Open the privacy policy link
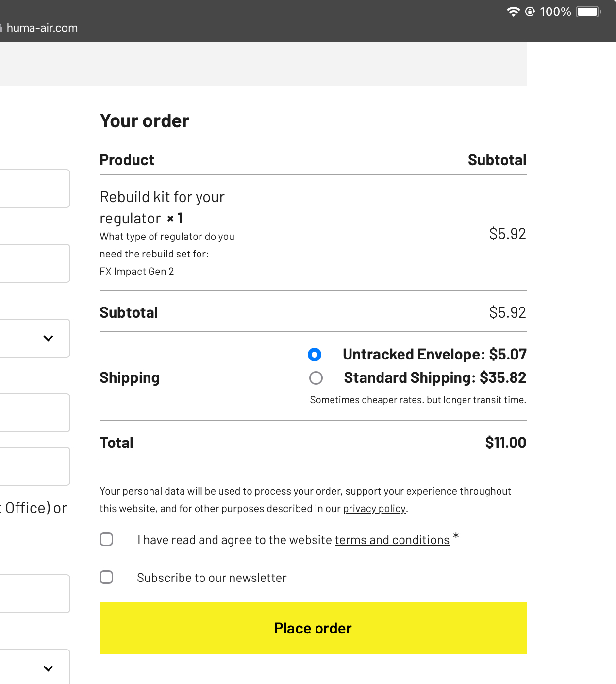This screenshot has width=616, height=684. (374, 509)
